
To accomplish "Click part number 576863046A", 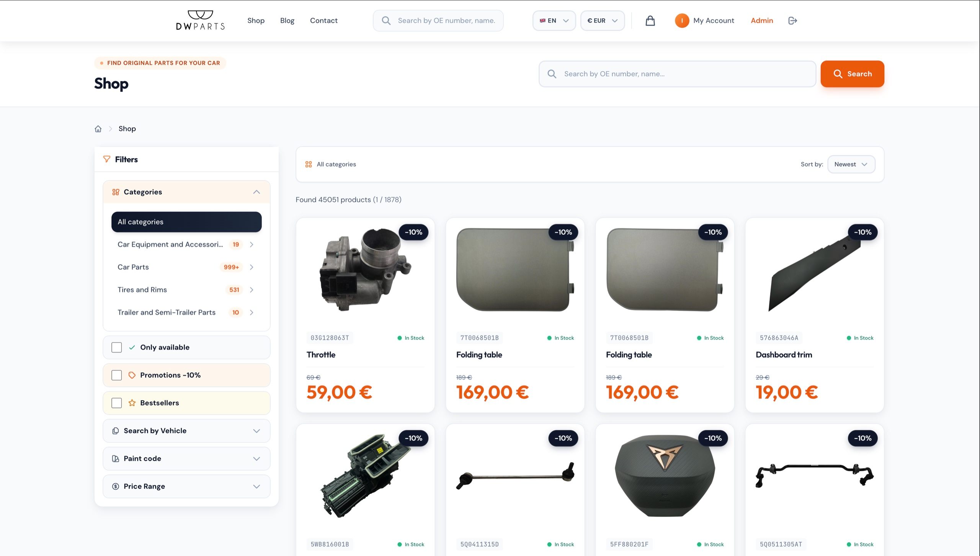I will (x=779, y=338).
